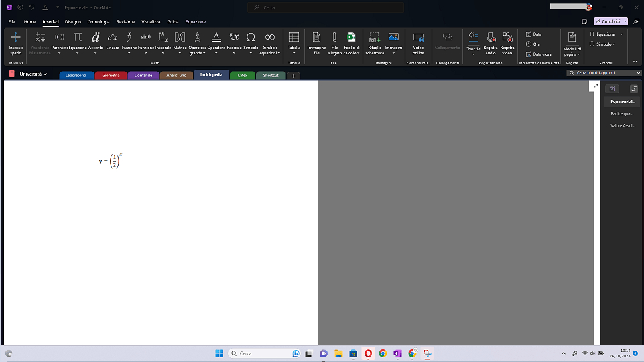Open the Frazione structures
This screenshot has height=362, width=644.
tap(129, 43)
